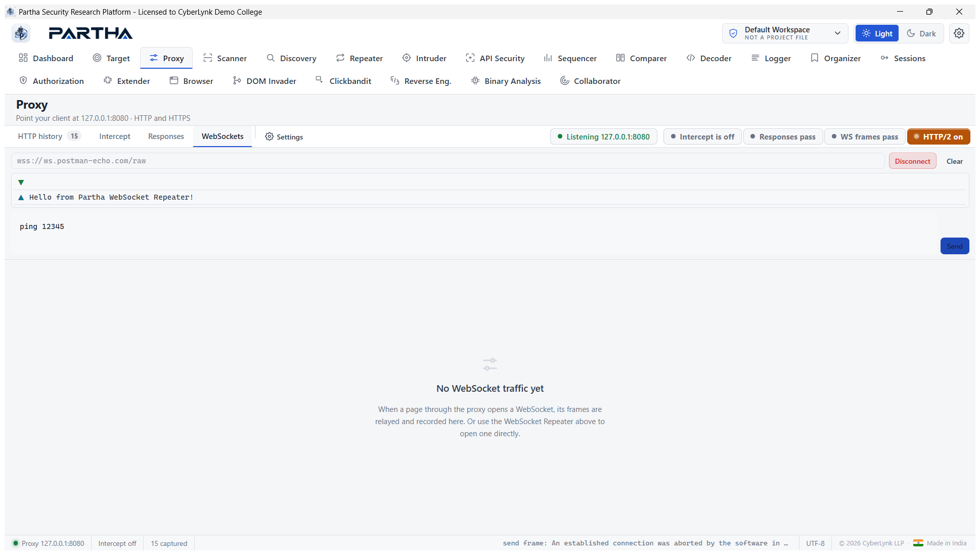Open the Clickbandit module
This screenshot has height=555, width=980.
tap(343, 81)
